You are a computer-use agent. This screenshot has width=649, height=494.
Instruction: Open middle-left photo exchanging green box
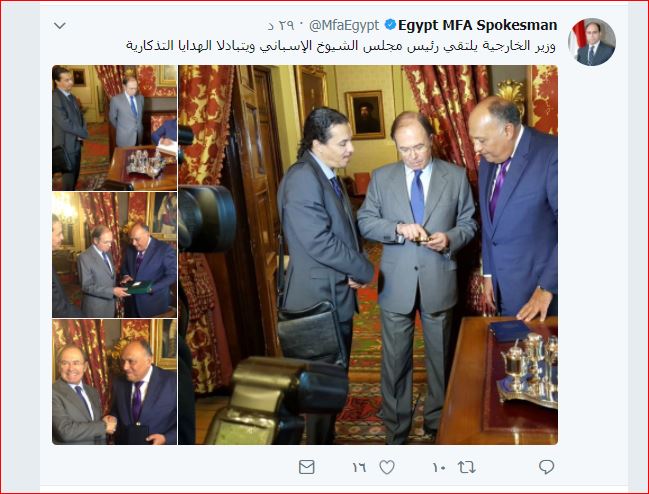tap(115, 255)
